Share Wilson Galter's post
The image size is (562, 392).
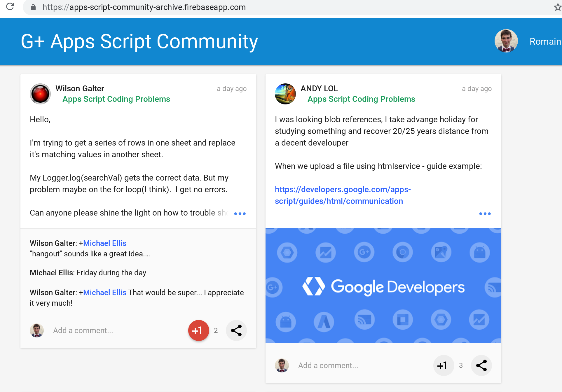pyautogui.click(x=236, y=330)
